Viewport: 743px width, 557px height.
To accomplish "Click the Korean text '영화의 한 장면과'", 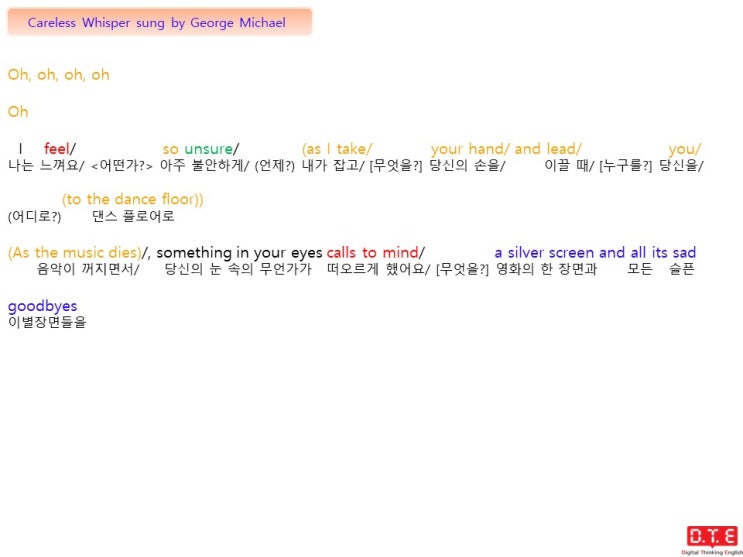I will tap(546, 269).
